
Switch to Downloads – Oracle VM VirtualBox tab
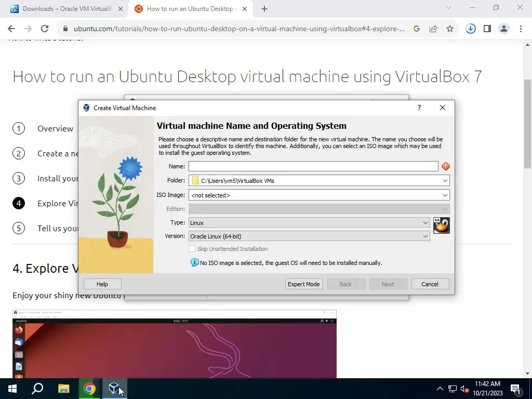tap(67, 9)
